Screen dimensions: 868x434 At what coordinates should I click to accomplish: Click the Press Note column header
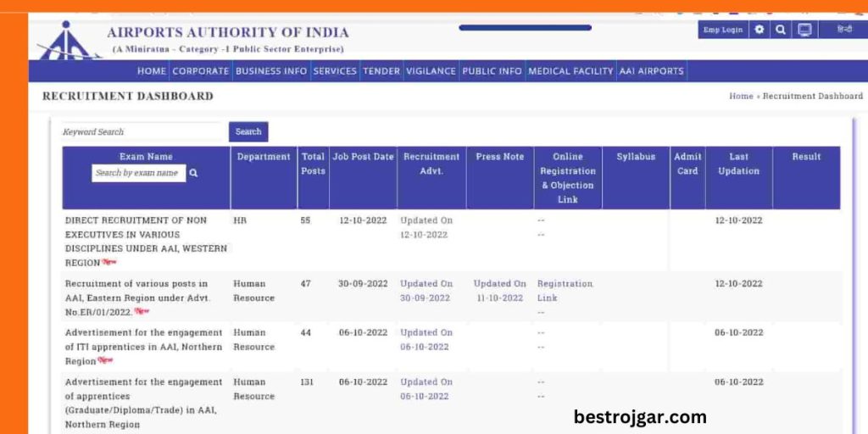click(500, 157)
